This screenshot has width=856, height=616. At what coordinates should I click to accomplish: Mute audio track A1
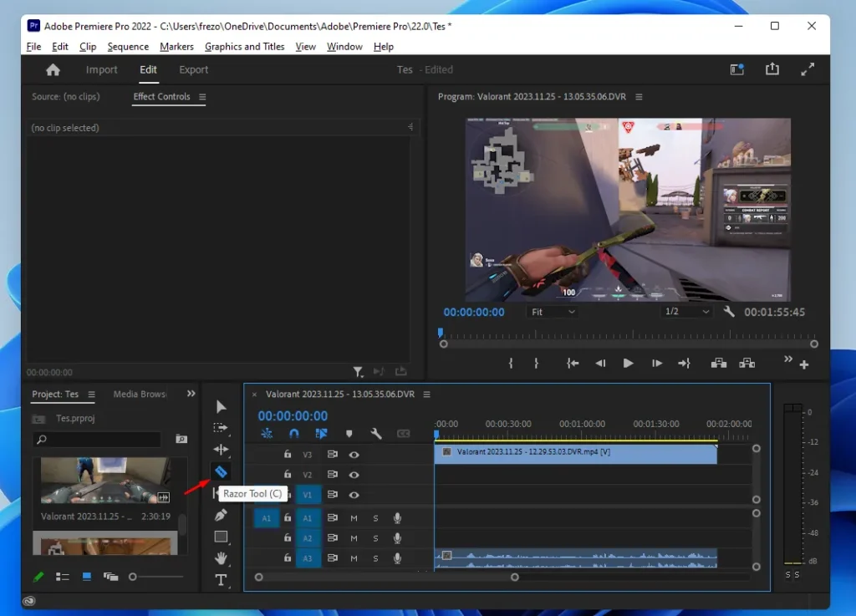pos(354,517)
